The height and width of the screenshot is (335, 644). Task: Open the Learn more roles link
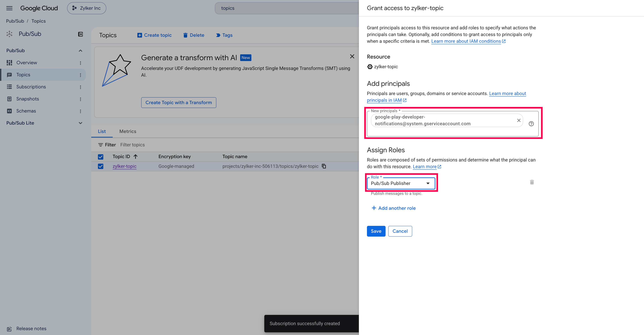tap(427, 167)
